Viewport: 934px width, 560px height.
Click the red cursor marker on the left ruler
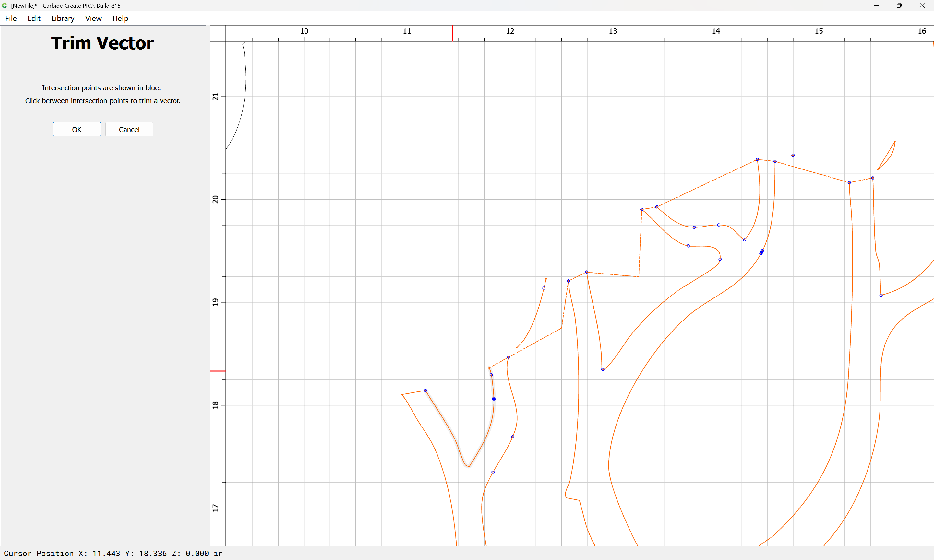pyautogui.click(x=218, y=371)
